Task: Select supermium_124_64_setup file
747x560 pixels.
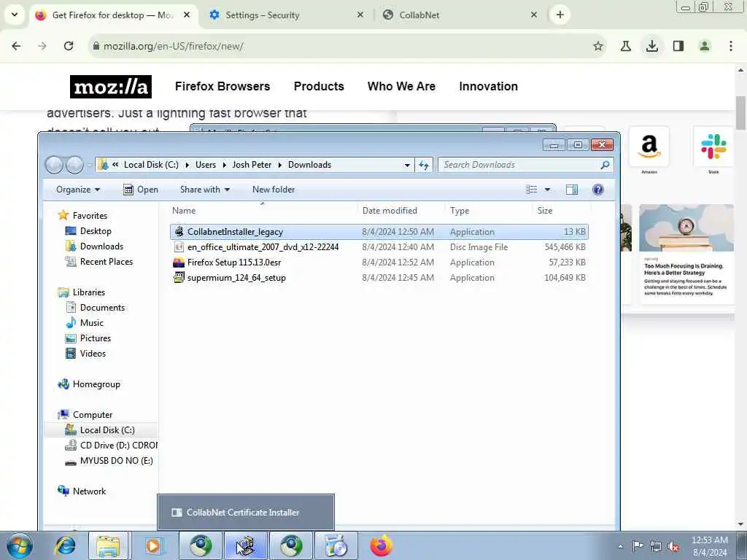Action: click(379, 278)
